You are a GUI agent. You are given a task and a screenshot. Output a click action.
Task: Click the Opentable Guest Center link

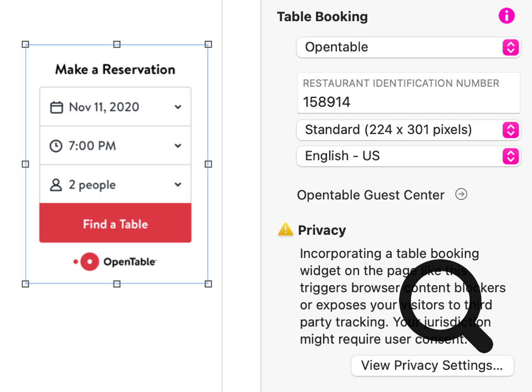[x=370, y=195]
